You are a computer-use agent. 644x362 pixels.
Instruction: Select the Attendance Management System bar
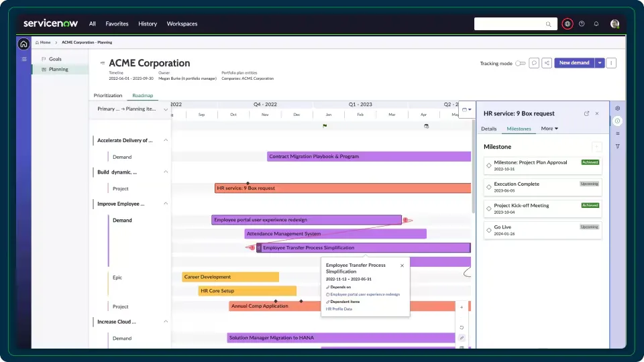tap(335, 233)
